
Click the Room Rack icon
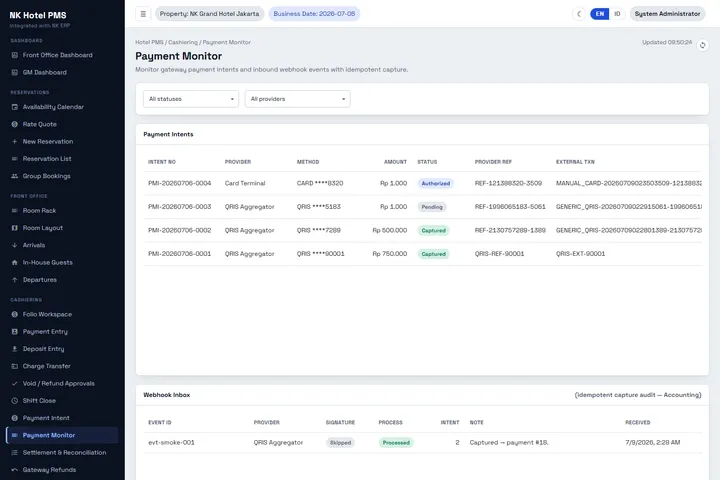[x=15, y=211]
